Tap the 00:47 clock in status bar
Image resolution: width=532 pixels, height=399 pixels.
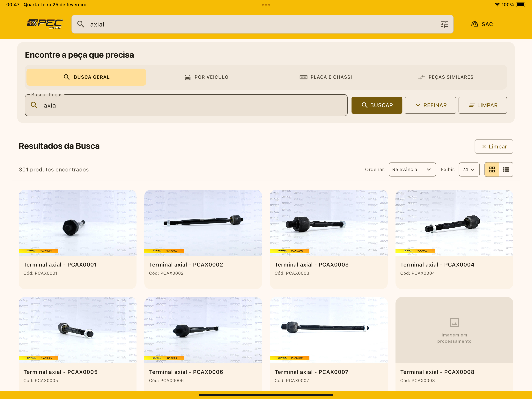point(13,4)
